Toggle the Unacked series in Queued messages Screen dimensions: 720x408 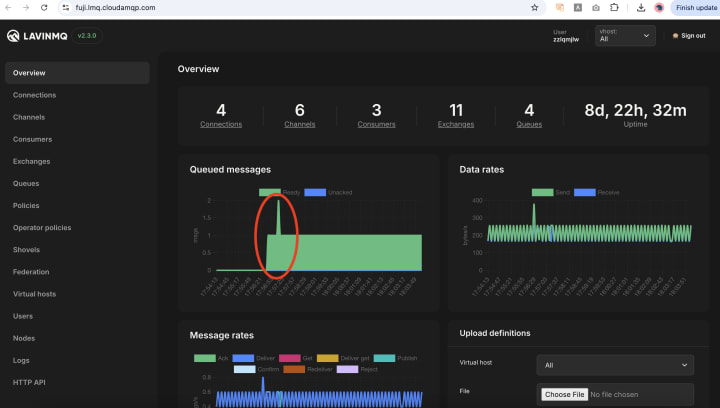(x=328, y=192)
